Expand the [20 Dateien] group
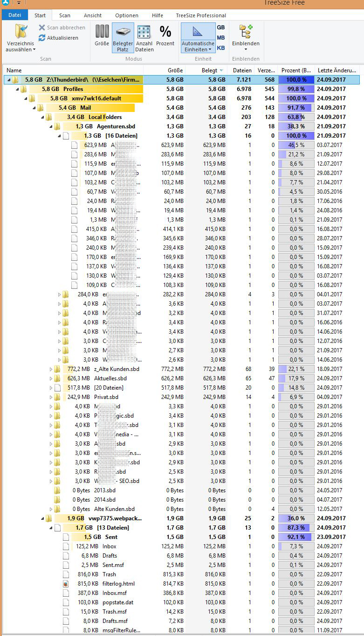The image size is (364, 636). pyautogui.click(x=51, y=388)
